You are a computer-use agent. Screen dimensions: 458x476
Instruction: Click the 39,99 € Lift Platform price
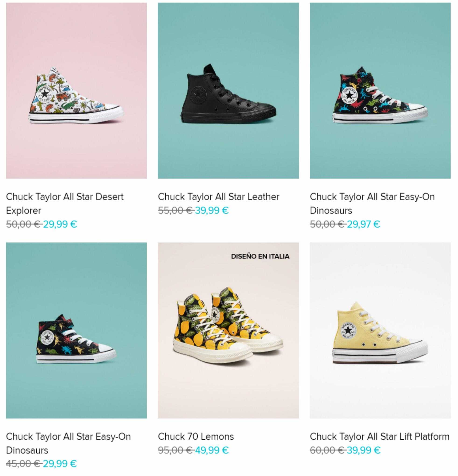[x=364, y=450]
